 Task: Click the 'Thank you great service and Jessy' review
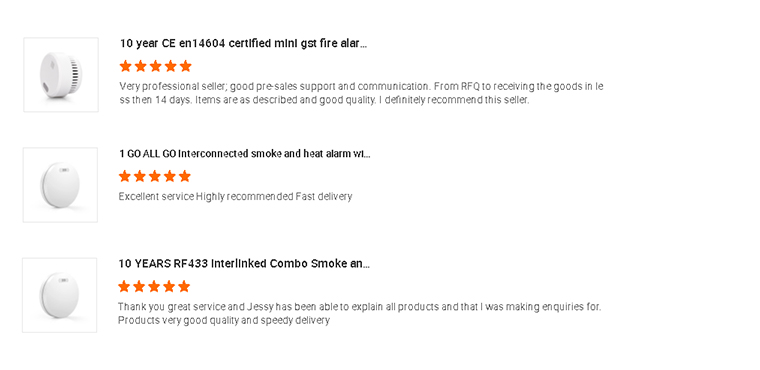[x=360, y=313]
